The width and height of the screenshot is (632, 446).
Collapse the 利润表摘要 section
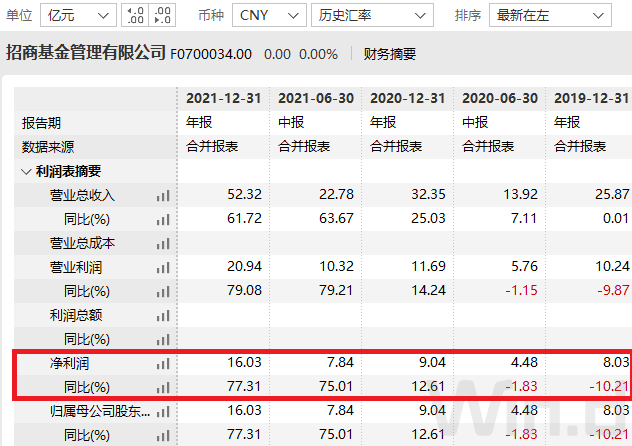coord(26,172)
